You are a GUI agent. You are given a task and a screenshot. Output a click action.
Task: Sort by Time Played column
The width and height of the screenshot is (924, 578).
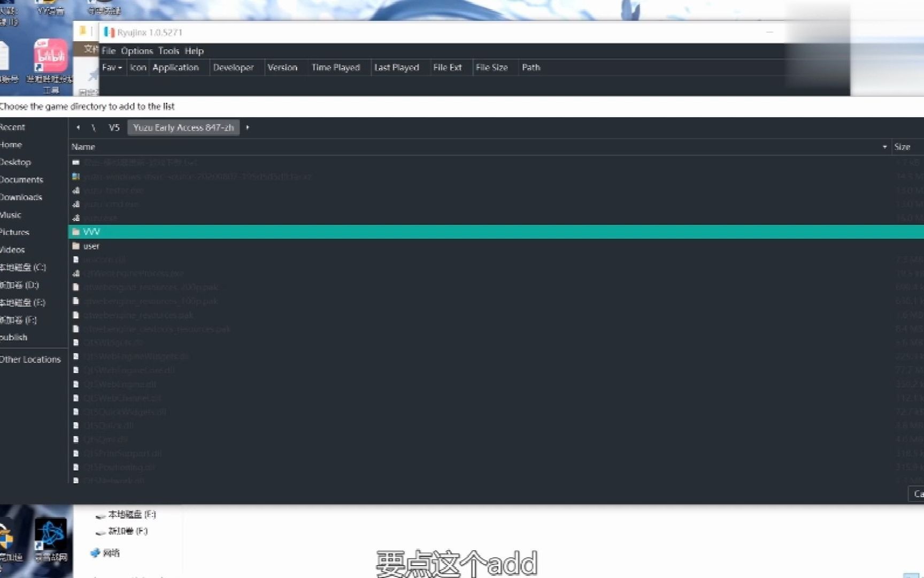[x=336, y=67]
